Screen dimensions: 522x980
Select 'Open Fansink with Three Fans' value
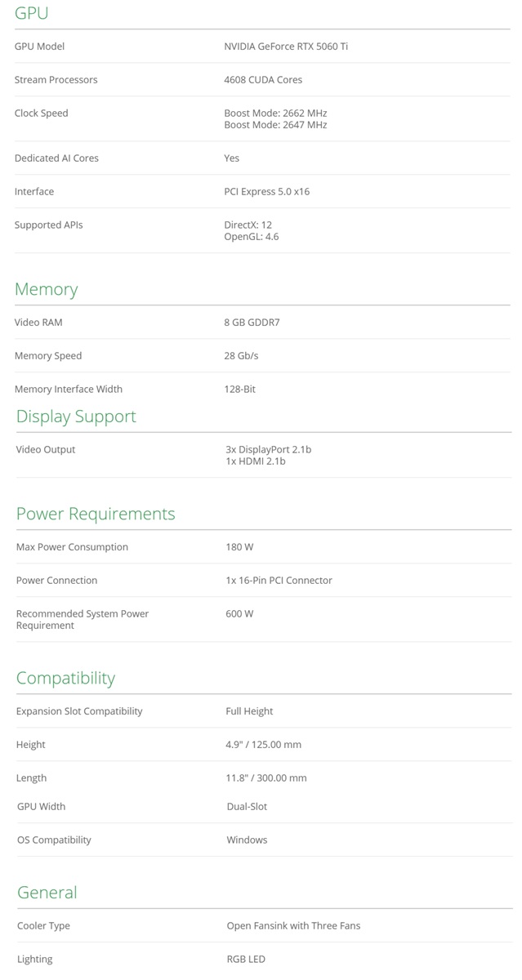click(x=293, y=926)
